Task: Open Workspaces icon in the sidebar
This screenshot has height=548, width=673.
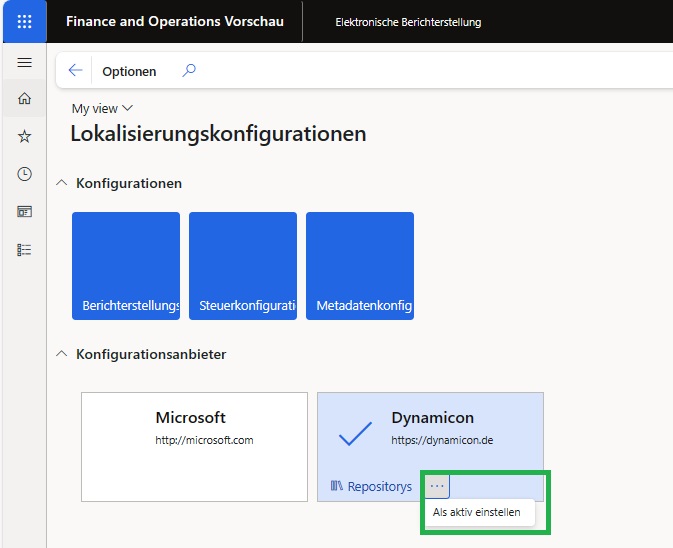Action: (x=25, y=212)
